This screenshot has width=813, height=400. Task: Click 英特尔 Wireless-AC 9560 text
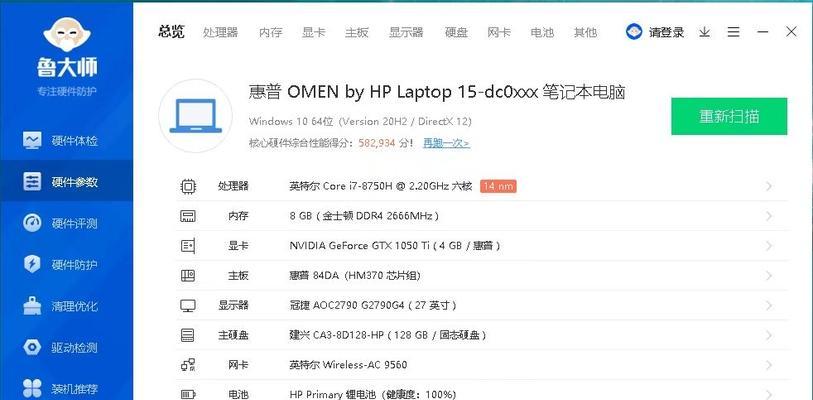pos(348,365)
